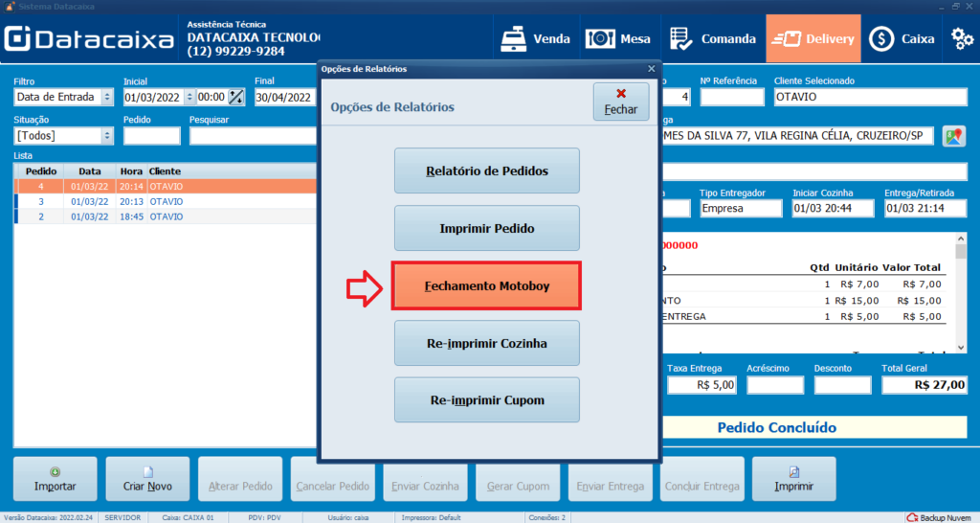Switch to the Venda tab
Viewport: 980px width, 523px height.
(x=536, y=39)
